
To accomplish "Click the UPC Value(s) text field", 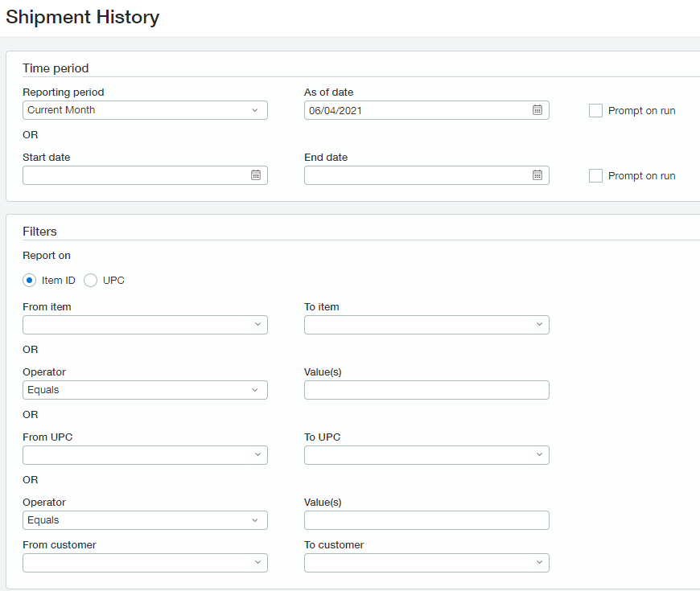I will pos(426,520).
